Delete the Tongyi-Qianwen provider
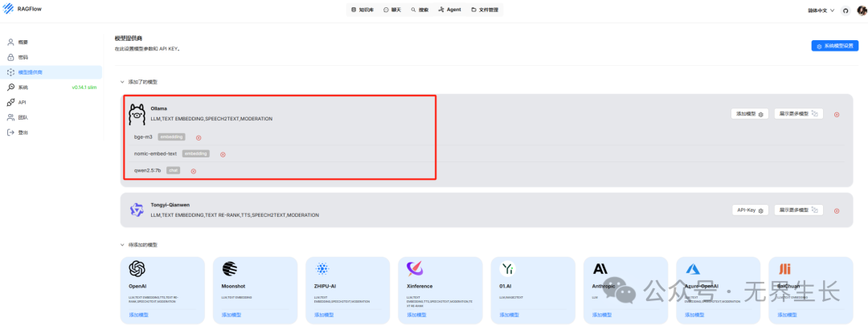 837,211
